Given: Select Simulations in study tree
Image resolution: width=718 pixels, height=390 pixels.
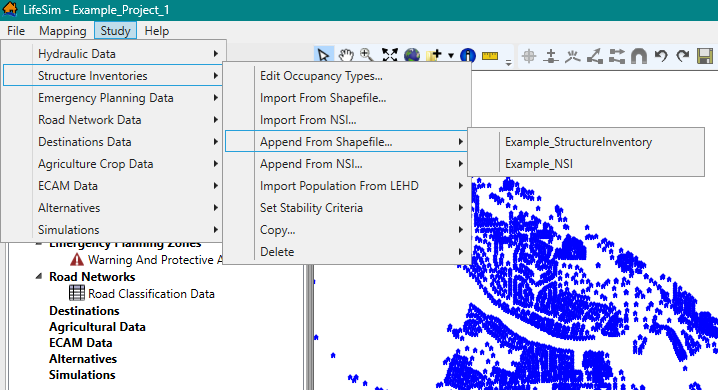Looking at the screenshot, I should [82, 375].
